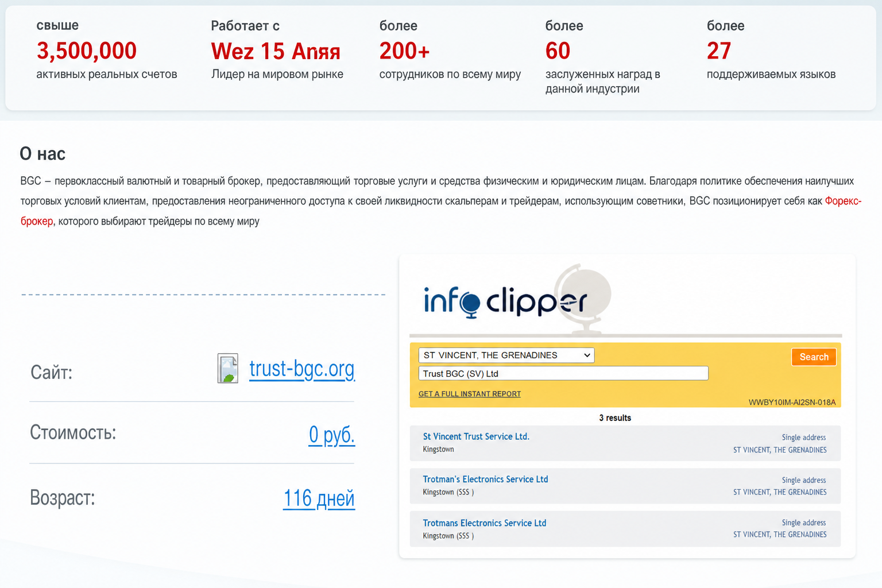Screen dimensions: 882x588
Task: Click the поддерживаемых языков caption
Action: click(771, 74)
